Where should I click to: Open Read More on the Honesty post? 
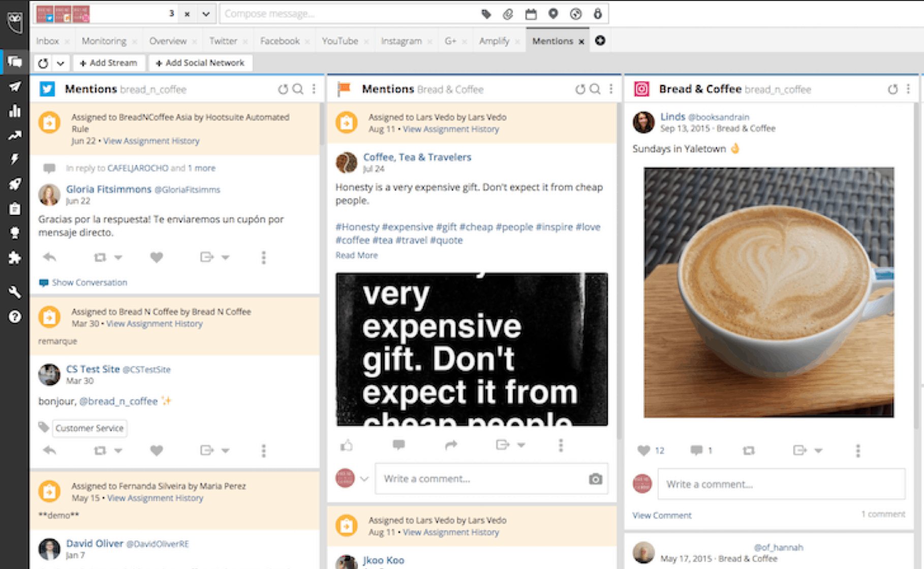pyautogui.click(x=356, y=255)
